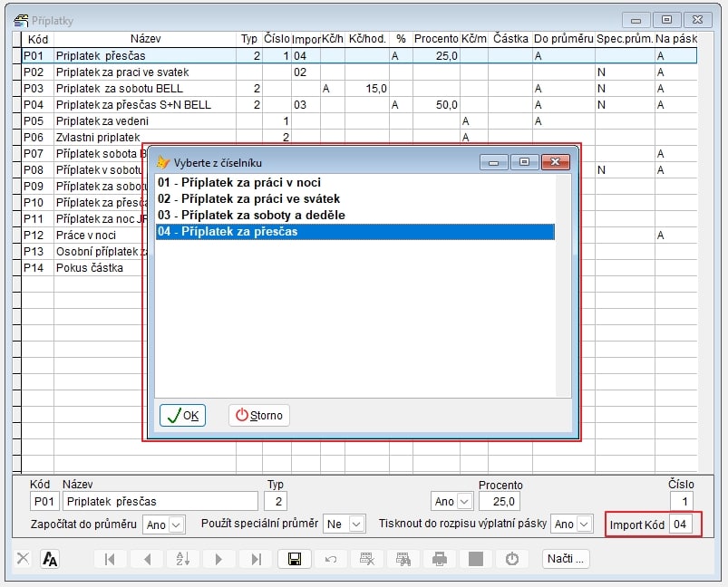Screen dimensions: 728x587
Task: Click the A-Z sort toolbar icon
Action: [182, 559]
